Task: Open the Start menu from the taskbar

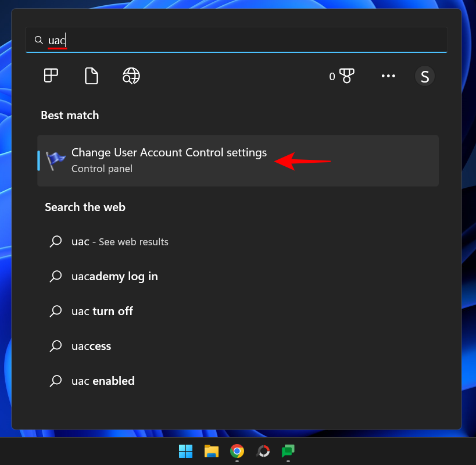Action: [x=185, y=450]
